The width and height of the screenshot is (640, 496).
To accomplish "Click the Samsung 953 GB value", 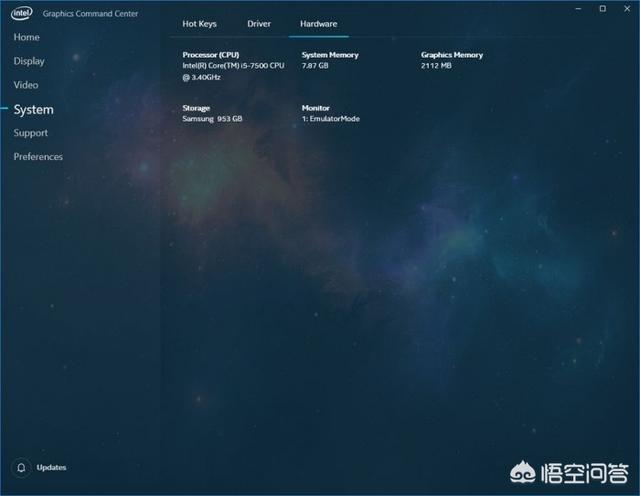I will (x=212, y=119).
